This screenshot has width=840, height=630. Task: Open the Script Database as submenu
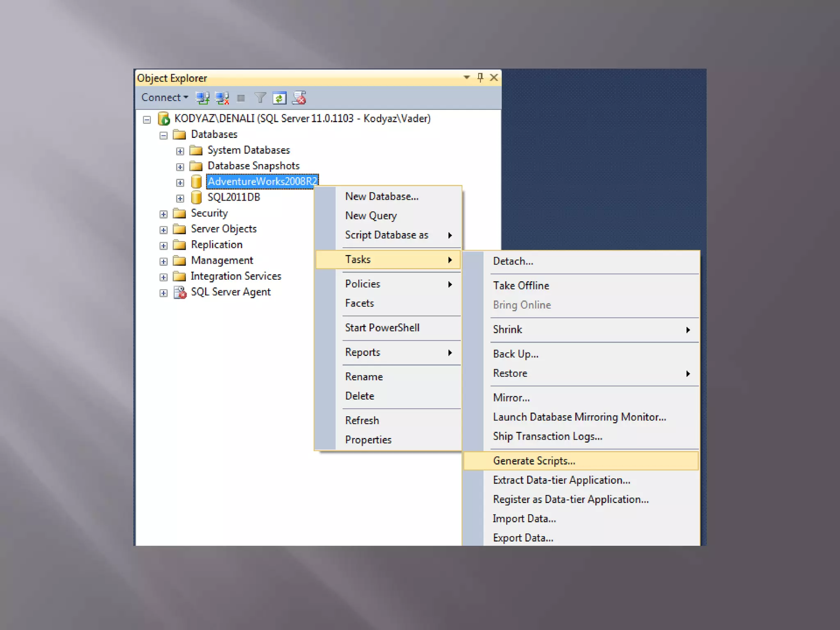point(388,235)
